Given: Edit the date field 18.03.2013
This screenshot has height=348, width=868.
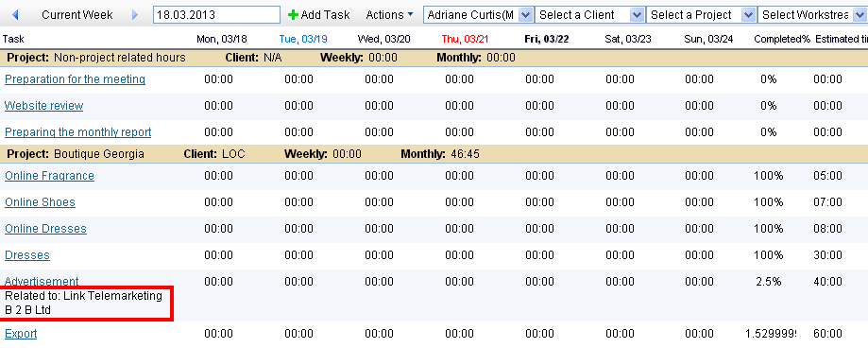Looking at the screenshot, I should [x=216, y=15].
